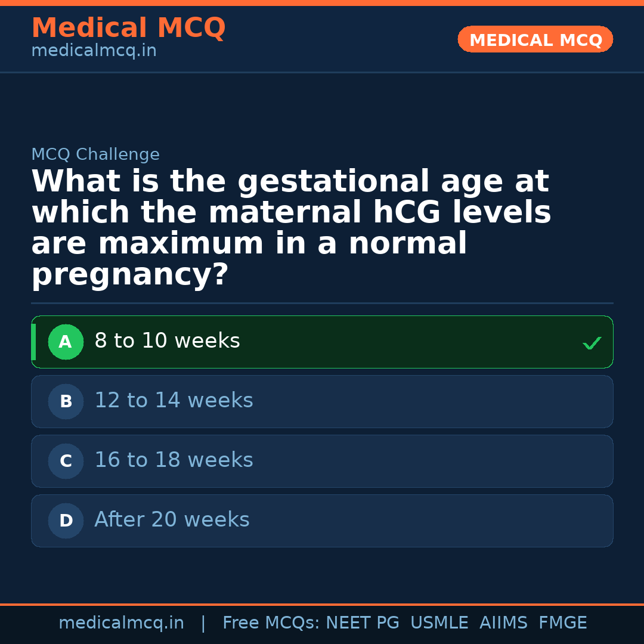Choose the answer "12 to 14 weeks"

tap(174, 401)
